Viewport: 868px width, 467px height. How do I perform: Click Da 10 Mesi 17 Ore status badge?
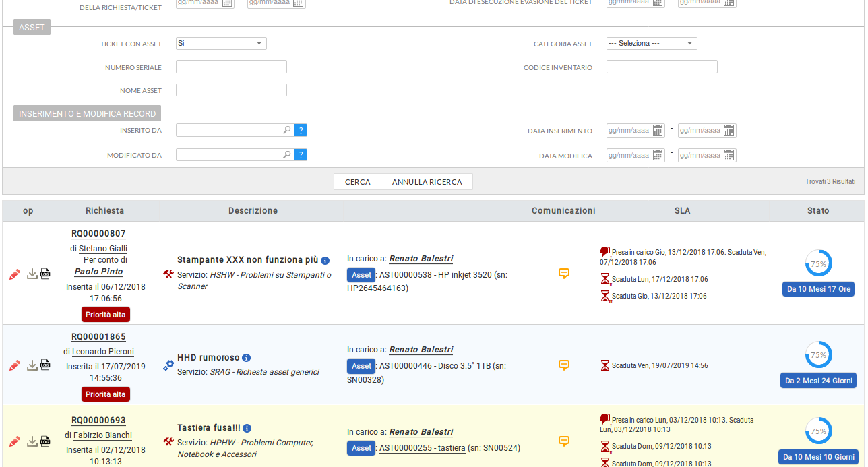[x=818, y=289]
